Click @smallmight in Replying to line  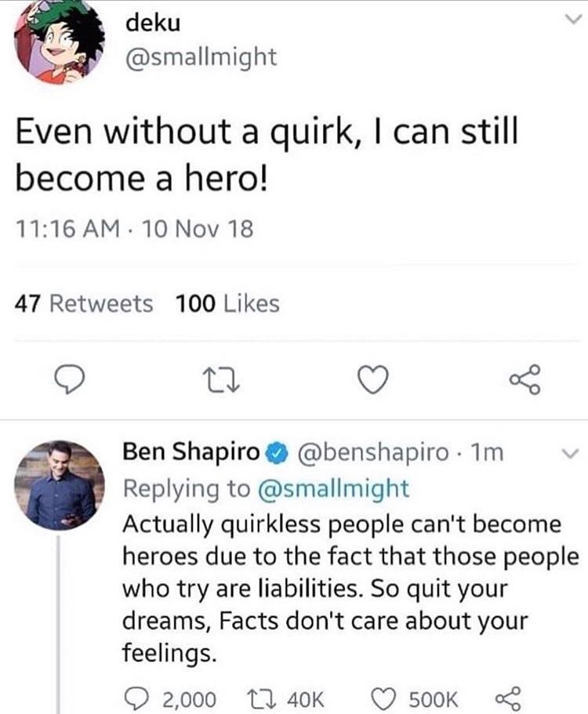pos(333,489)
